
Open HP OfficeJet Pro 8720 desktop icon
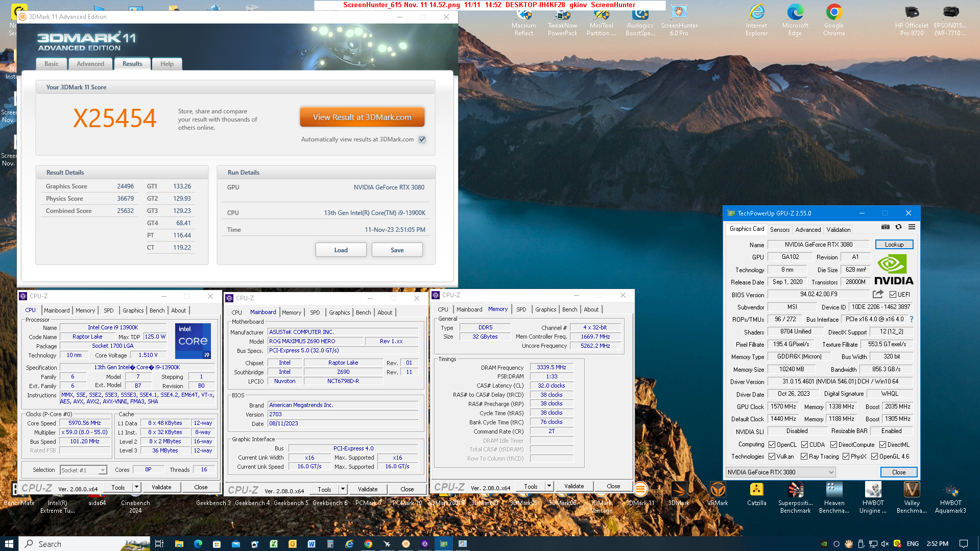point(912,19)
